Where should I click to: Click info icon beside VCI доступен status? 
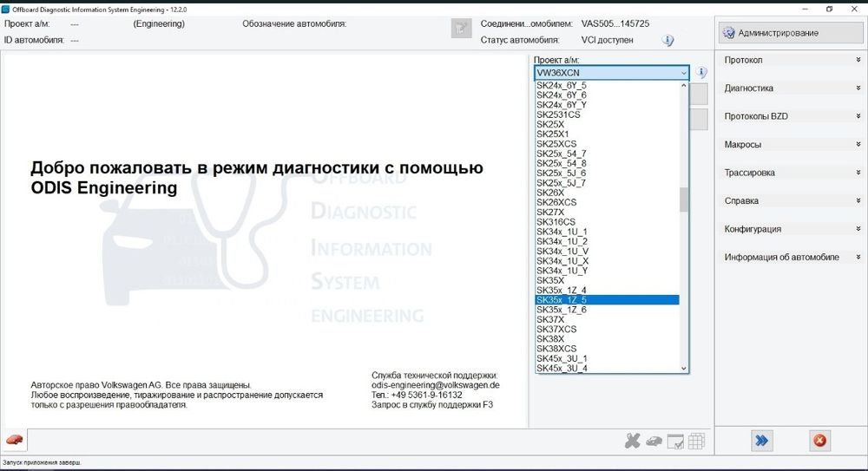click(668, 41)
